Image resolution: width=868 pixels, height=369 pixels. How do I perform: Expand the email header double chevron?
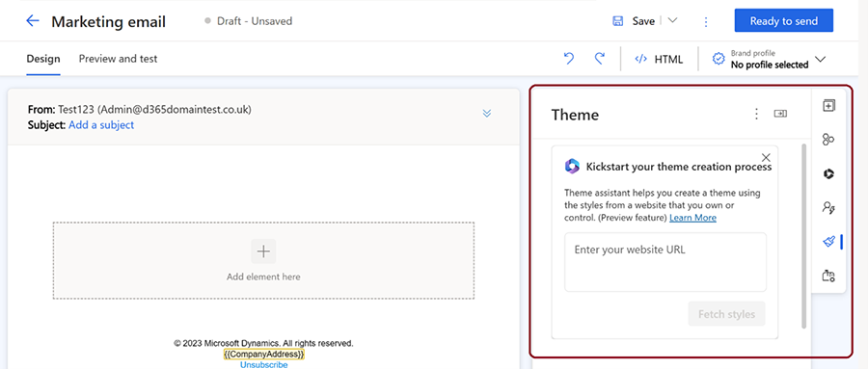tap(487, 114)
